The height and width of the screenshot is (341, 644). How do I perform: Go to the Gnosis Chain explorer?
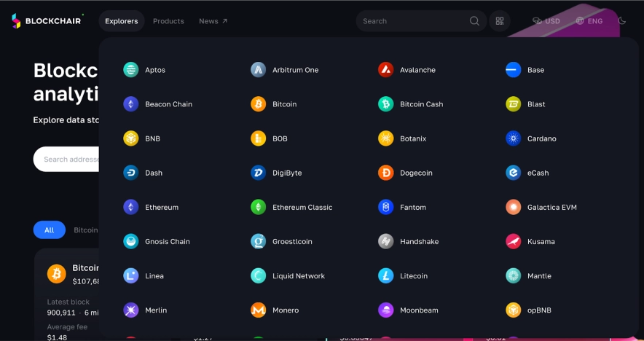coord(167,241)
